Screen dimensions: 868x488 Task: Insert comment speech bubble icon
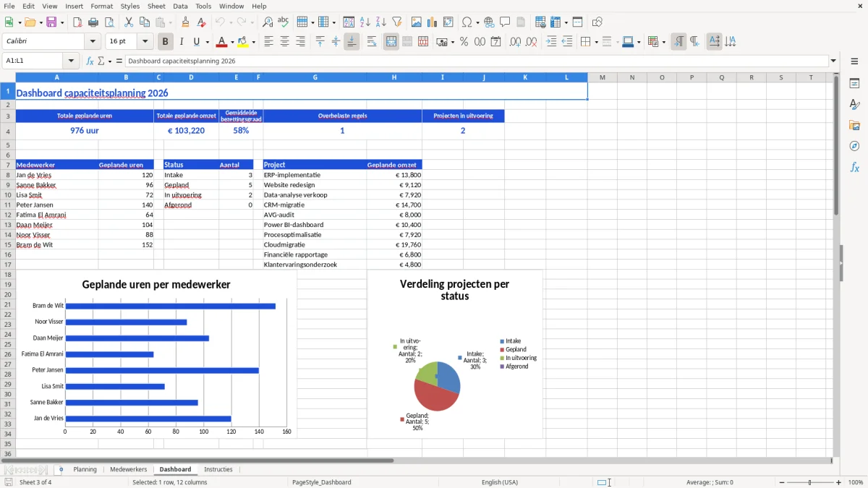click(505, 22)
